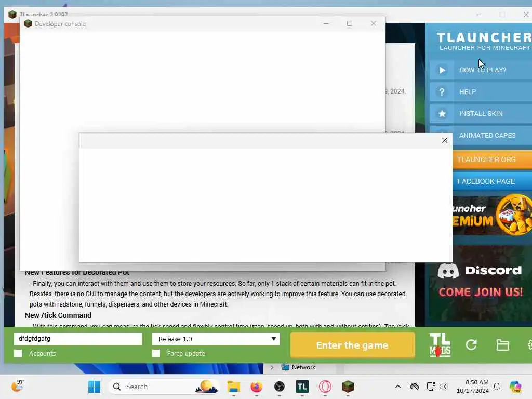Click the New /tick Command heading
532x399 pixels.
[58, 315]
